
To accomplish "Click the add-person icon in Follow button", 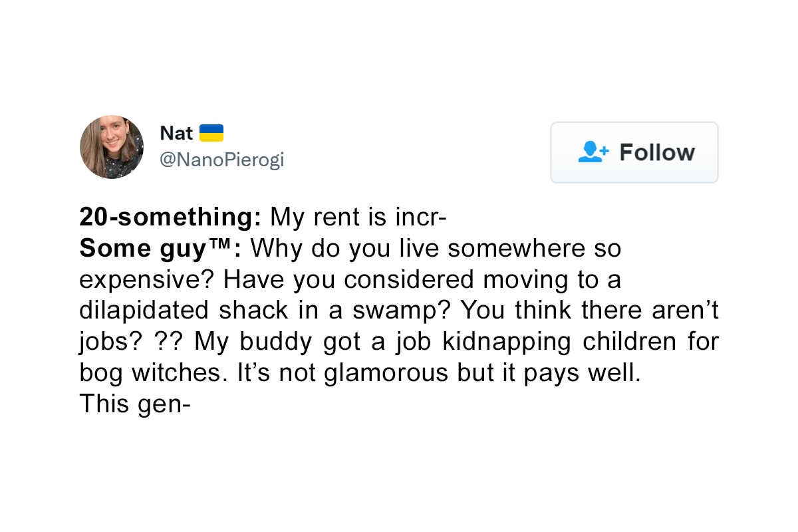I will (x=593, y=152).
